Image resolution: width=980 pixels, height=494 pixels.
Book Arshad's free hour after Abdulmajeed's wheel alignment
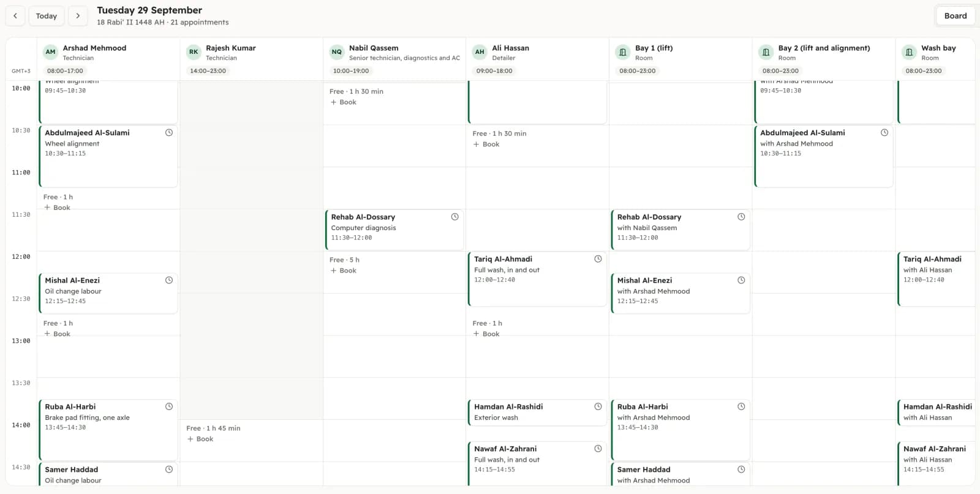coord(58,208)
